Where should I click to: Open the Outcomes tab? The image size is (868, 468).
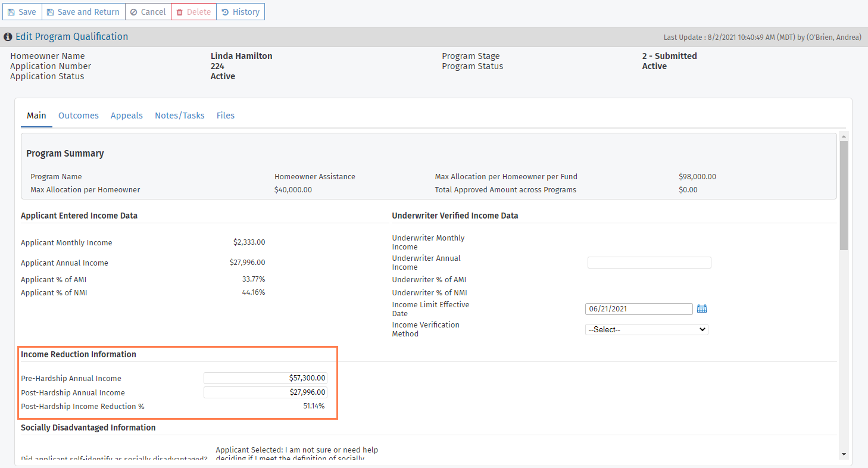[79, 116]
